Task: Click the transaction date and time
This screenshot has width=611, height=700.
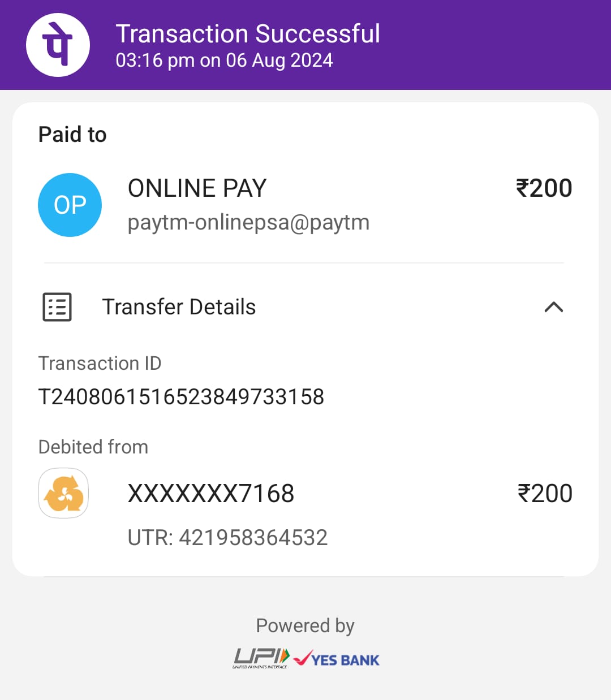Action: 224,61
